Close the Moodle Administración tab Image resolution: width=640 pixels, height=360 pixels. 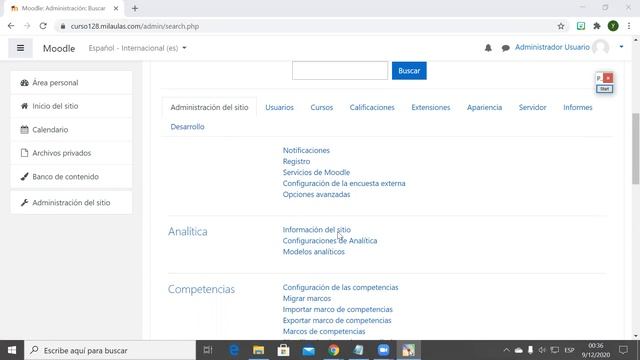116,9
